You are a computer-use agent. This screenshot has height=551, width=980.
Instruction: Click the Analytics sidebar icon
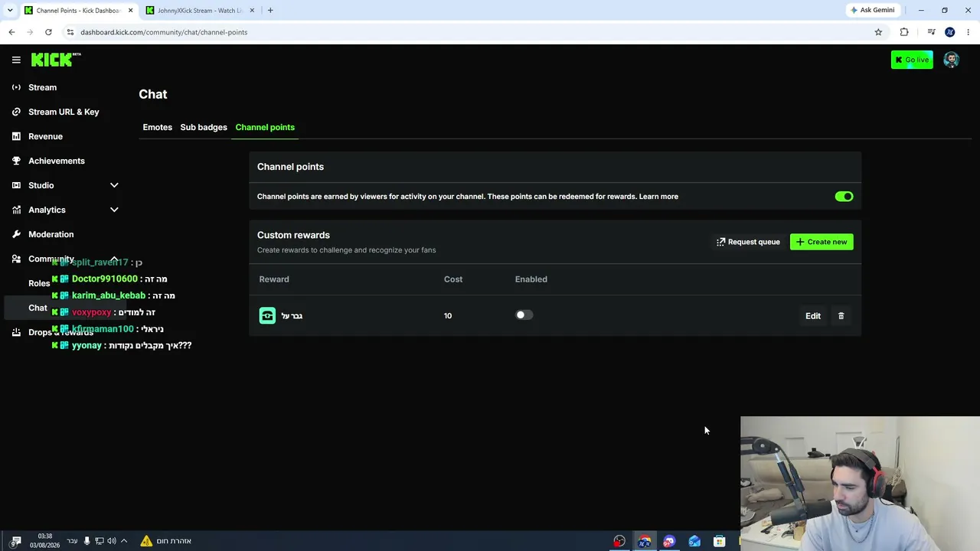click(x=16, y=210)
